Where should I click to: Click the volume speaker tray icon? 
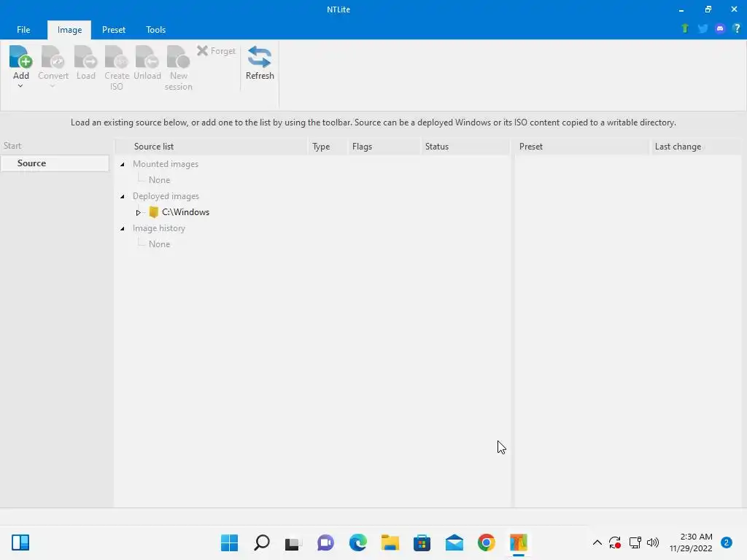click(x=653, y=542)
